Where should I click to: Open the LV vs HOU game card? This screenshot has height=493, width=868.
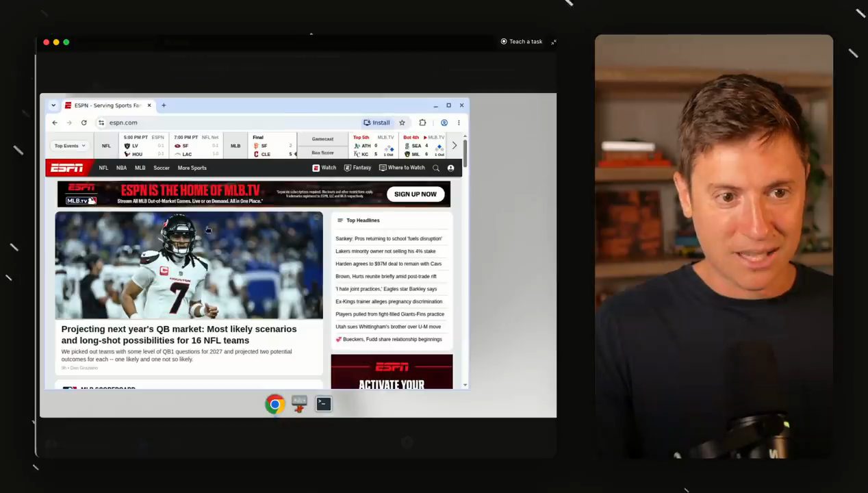[x=143, y=146]
